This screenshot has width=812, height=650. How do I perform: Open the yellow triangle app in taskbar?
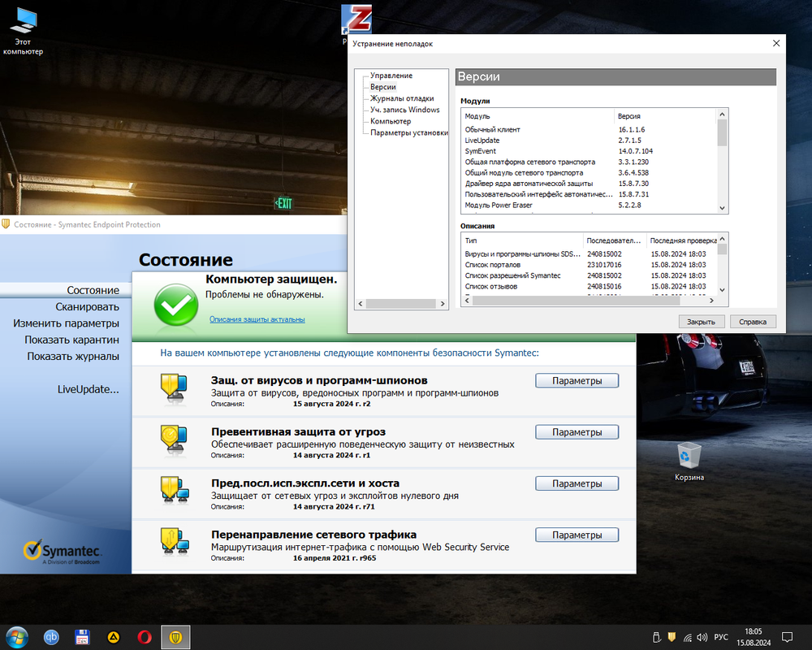coord(114,637)
